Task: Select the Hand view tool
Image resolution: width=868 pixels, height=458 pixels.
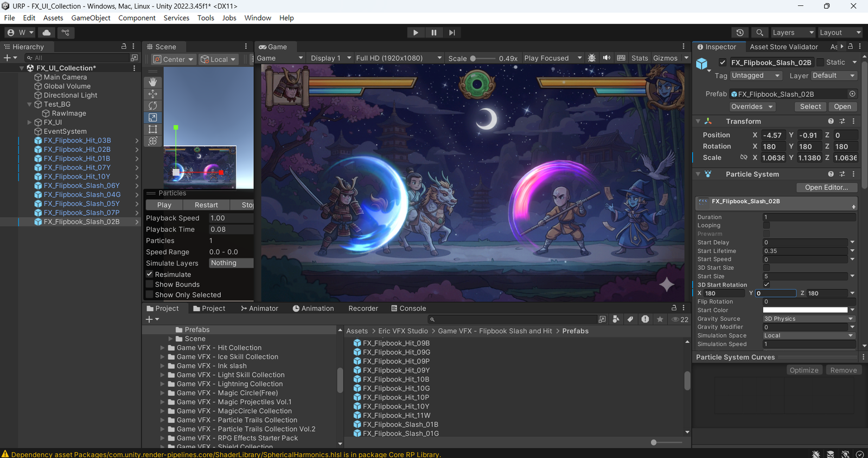Action: pos(153,82)
